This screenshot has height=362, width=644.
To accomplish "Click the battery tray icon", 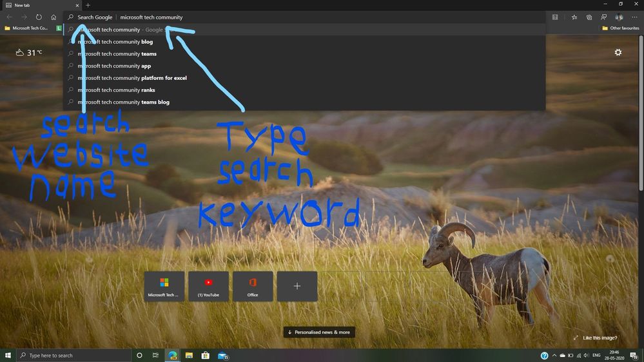I will coord(571,356).
